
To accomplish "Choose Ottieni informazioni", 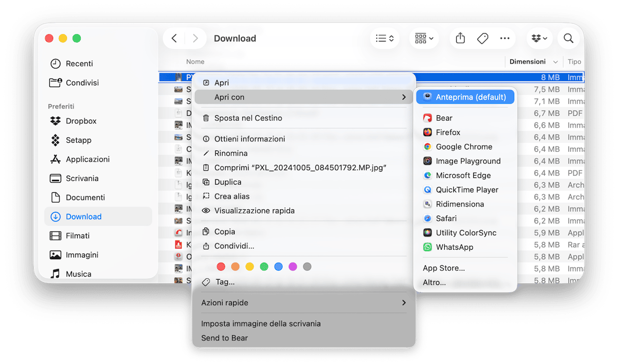I will tap(304, 139).
